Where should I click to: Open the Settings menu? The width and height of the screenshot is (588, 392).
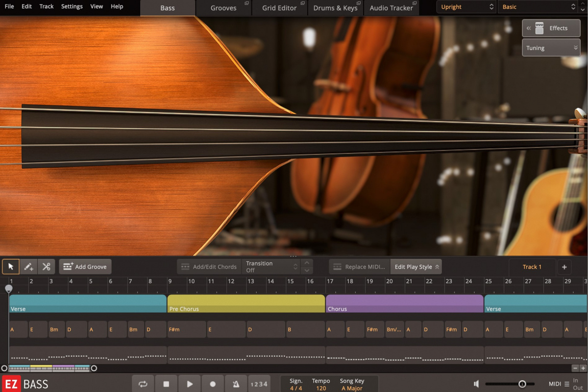[72, 6]
